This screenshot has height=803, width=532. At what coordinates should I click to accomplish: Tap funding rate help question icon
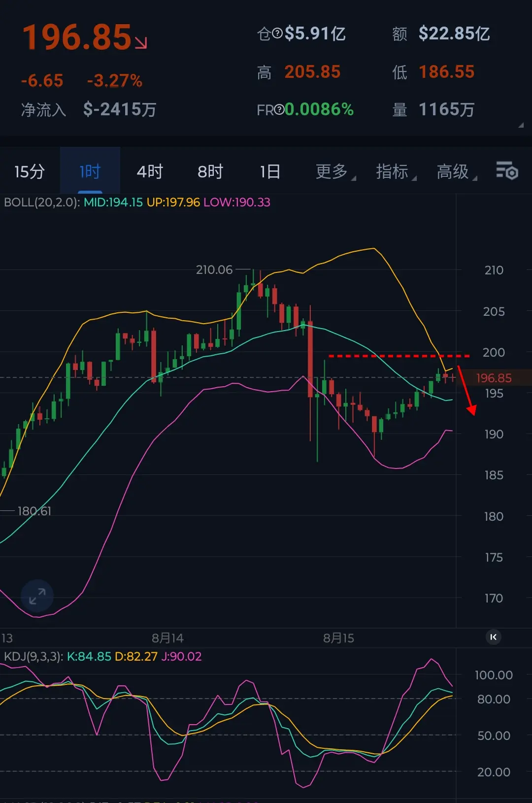279,109
